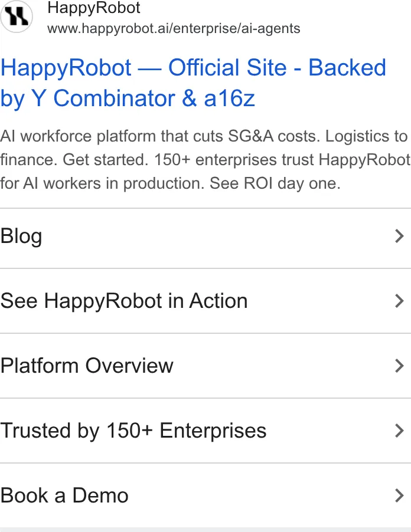
Task: Tap the arrow next to Platform Overview
Action: [399, 366]
